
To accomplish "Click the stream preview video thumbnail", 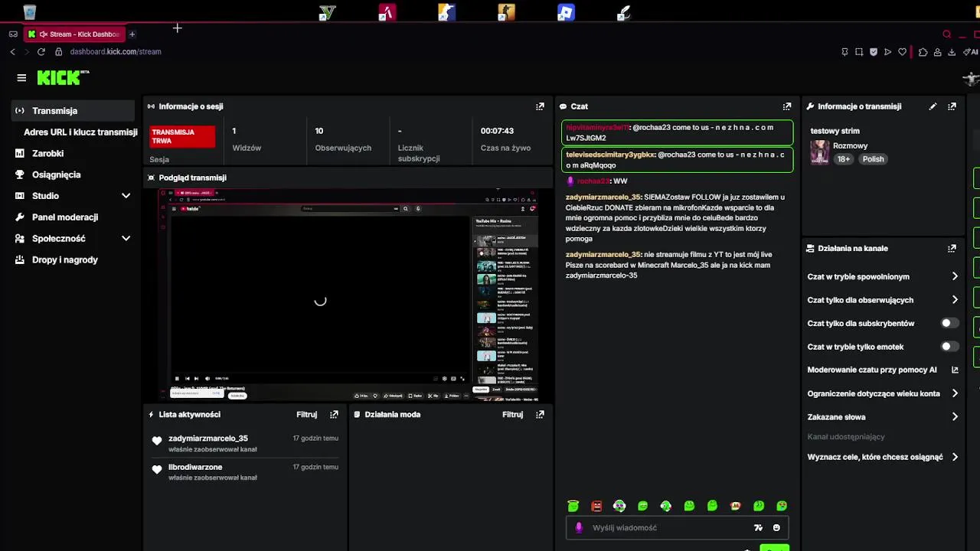I will 348,294.
